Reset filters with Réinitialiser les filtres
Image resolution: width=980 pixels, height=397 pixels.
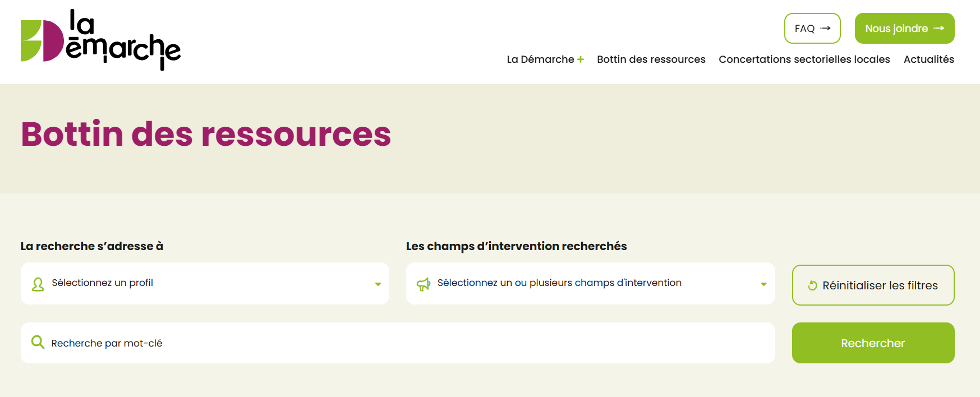coord(873,285)
